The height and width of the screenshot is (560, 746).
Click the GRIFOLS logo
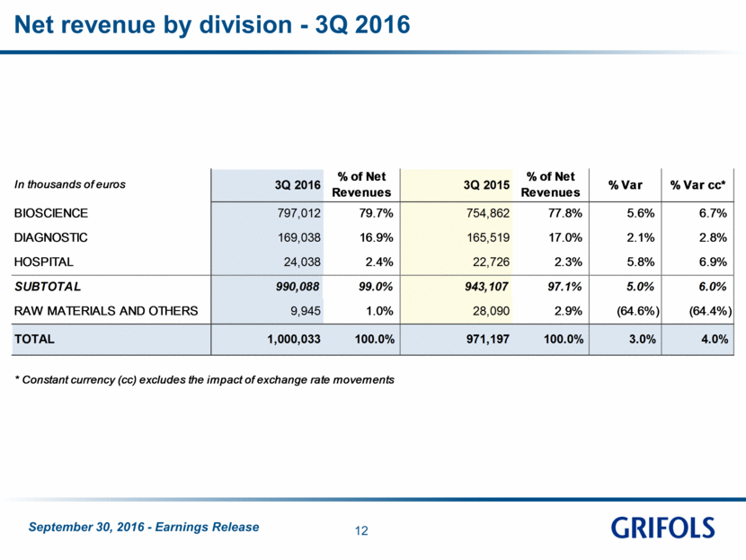click(662, 527)
